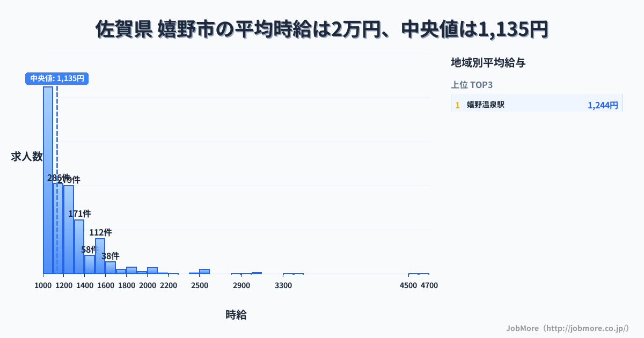Click the bar labeled 58件
The image size is (644, 338).
point(90,264)
